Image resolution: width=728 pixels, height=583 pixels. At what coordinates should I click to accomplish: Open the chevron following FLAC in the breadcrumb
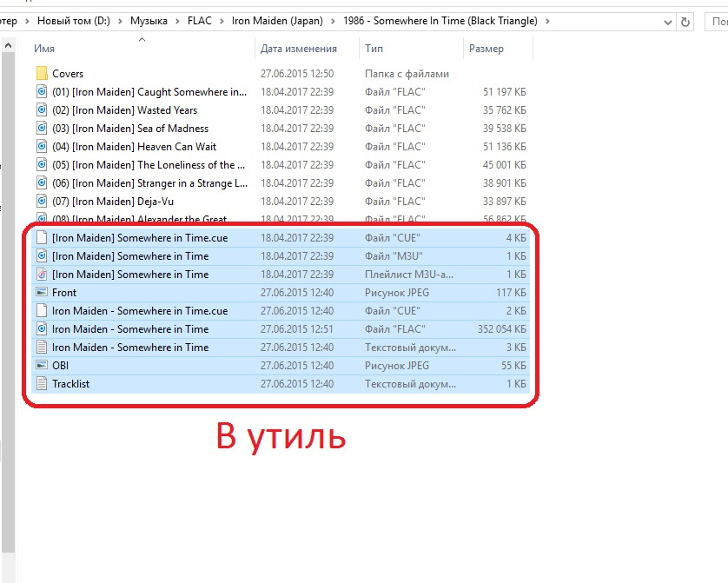pyautogui.click(x=222, y=22)
